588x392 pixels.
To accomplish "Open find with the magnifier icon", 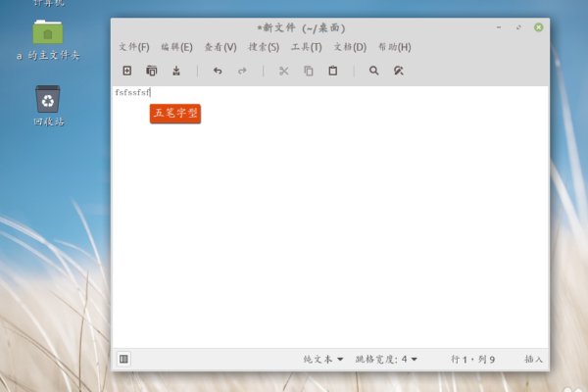I will tap(374, 71).
